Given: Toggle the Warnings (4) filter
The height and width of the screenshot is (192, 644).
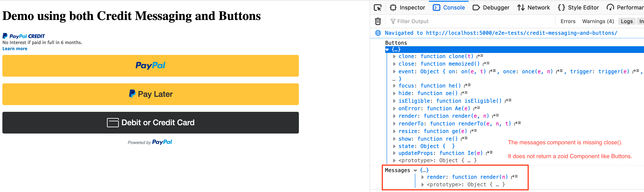Looking at the screenshot, I should pos(598,21).
